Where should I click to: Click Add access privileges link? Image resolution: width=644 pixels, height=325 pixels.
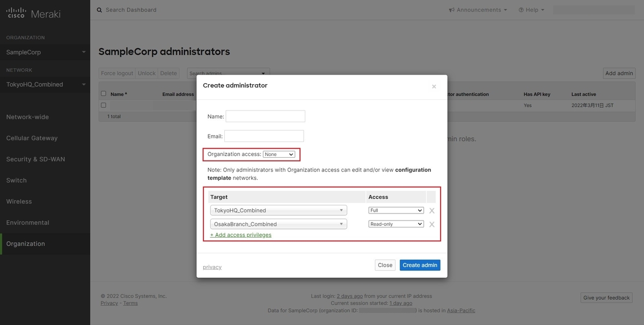(240, 235)
